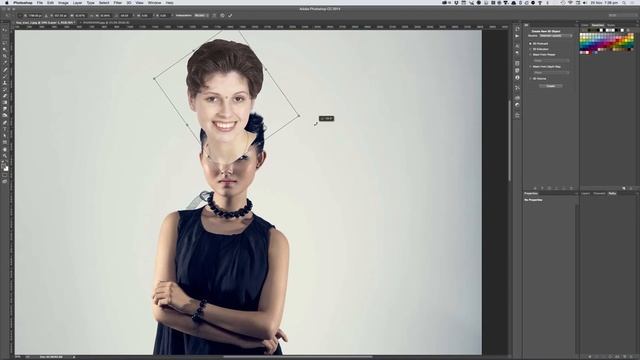Click the background color swatch in the toolbar
640x360 pixels.
pyautogui.click(x=7, y=168)
